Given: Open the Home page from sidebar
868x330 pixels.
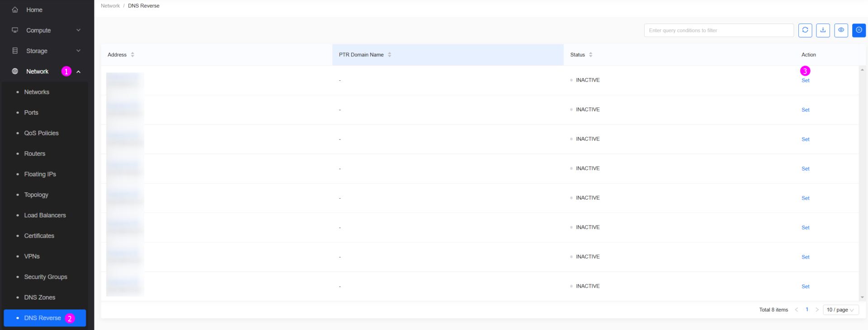Looking at the screenshot, I should pos(34,9).
